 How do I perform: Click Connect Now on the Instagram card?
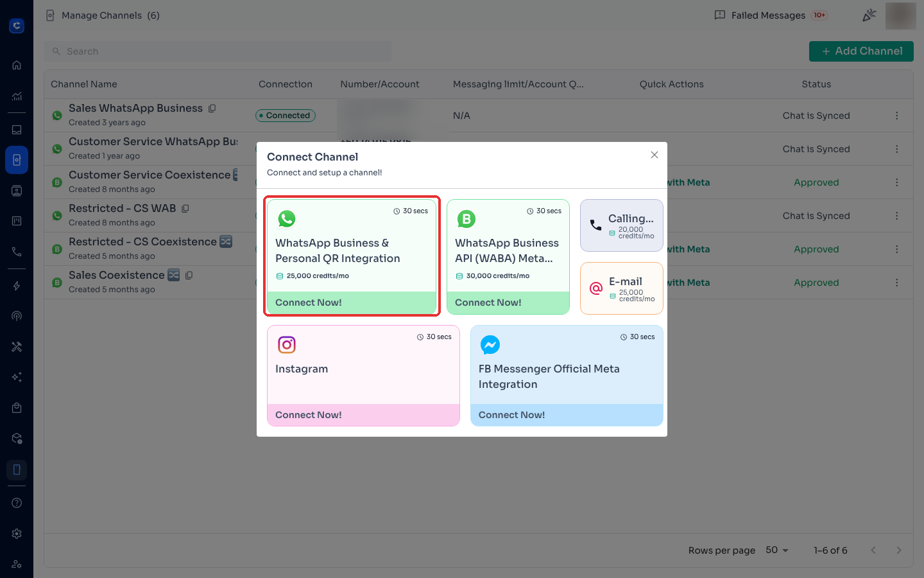coord(363,415)
